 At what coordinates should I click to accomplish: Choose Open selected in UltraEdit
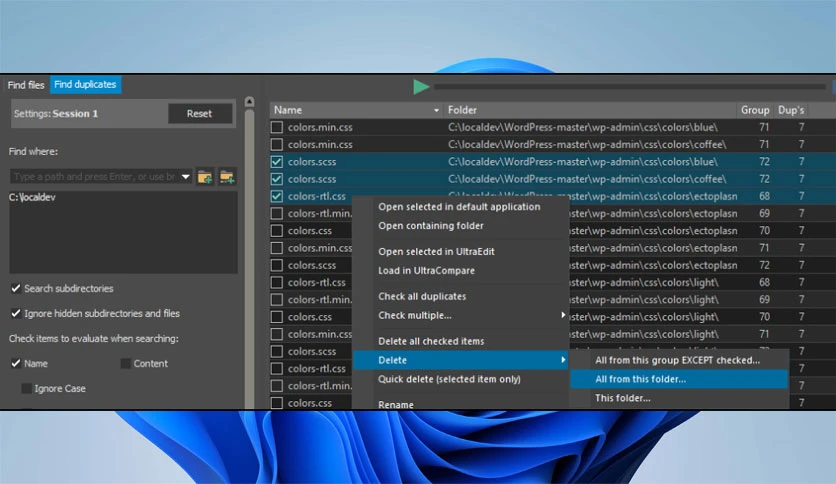(x=436, y=252)
